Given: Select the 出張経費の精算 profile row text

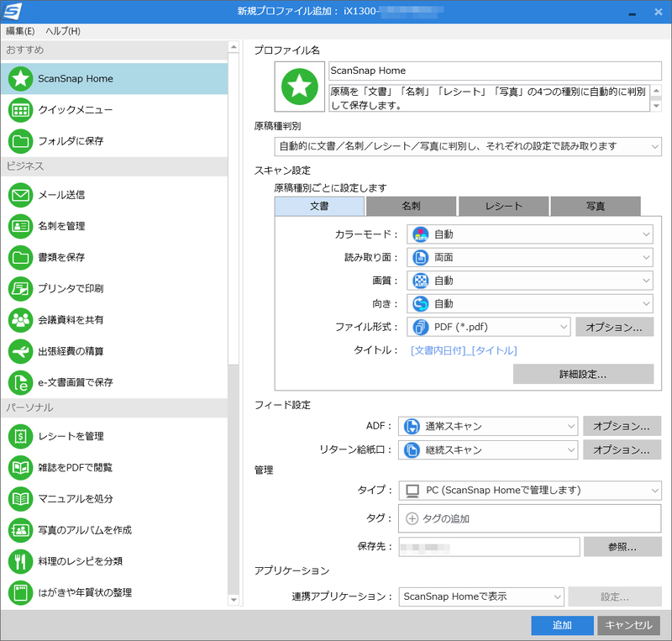Looking at the screenshot, I should pos(71,352).
